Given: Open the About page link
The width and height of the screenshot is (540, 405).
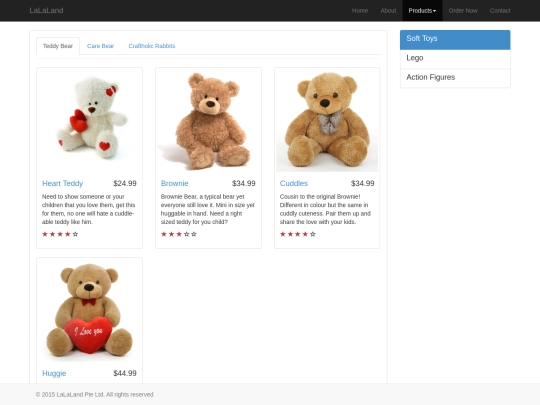Looking at the screenshot, I should point(388,11).
